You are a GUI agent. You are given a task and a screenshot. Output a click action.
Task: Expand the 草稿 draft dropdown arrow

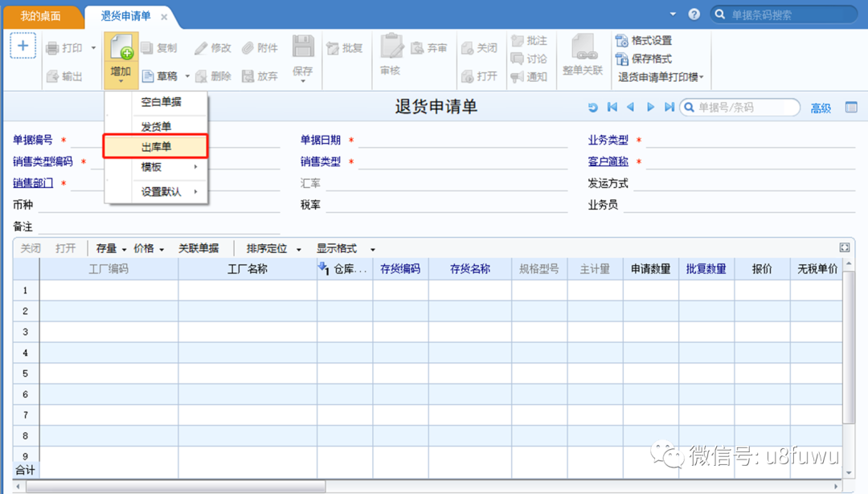187,76
